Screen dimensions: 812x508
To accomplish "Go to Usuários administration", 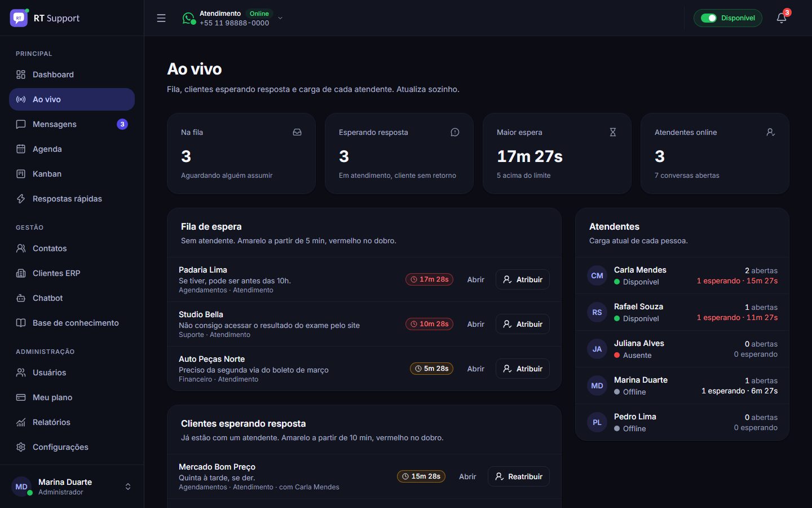I will tap(72, 373).
